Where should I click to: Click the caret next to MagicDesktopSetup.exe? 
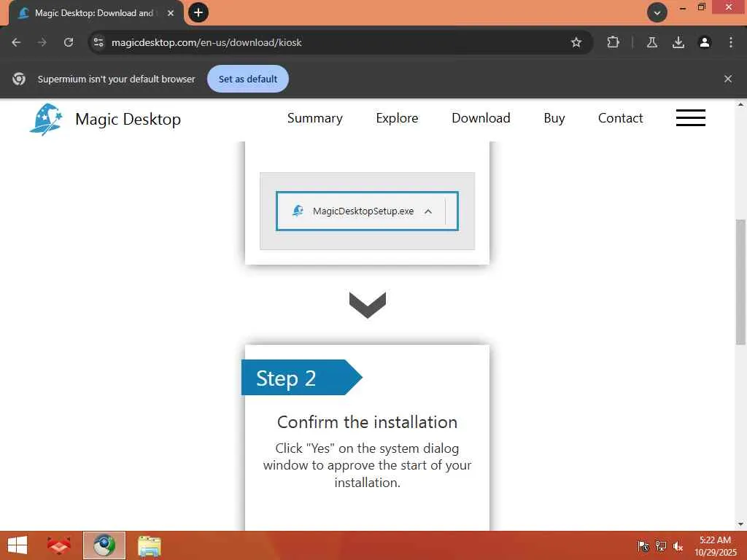(427, 211)
